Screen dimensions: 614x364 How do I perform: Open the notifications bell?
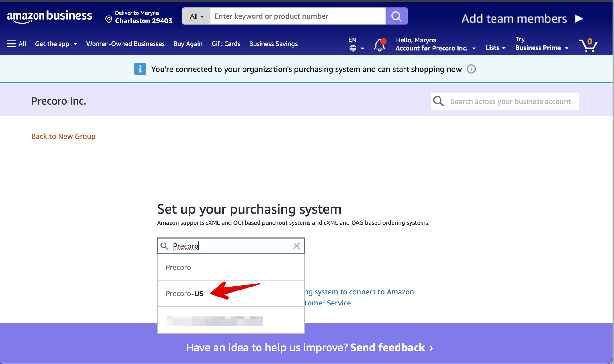pyautogui.click(x=380, y=45)
